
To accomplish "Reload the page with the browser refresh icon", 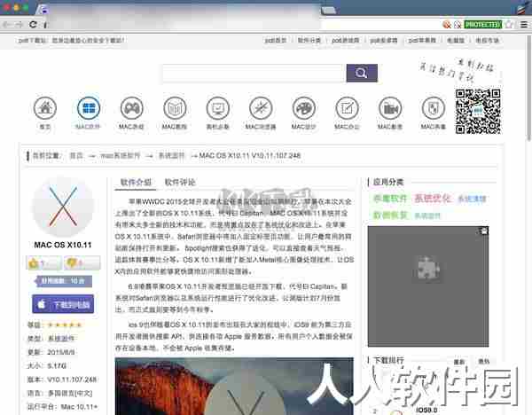I will tap(33, 25).
